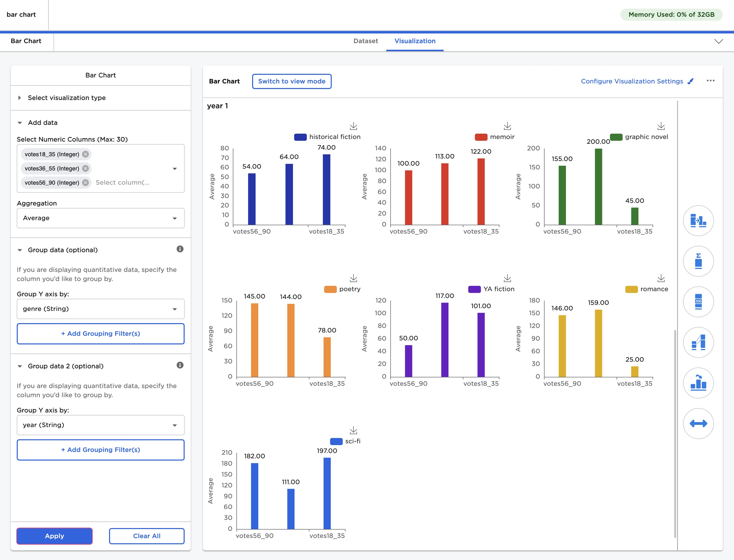Open the Aggregation dropdown
The width and height of the screenshot is (734, 560).
tap(100, 218)
